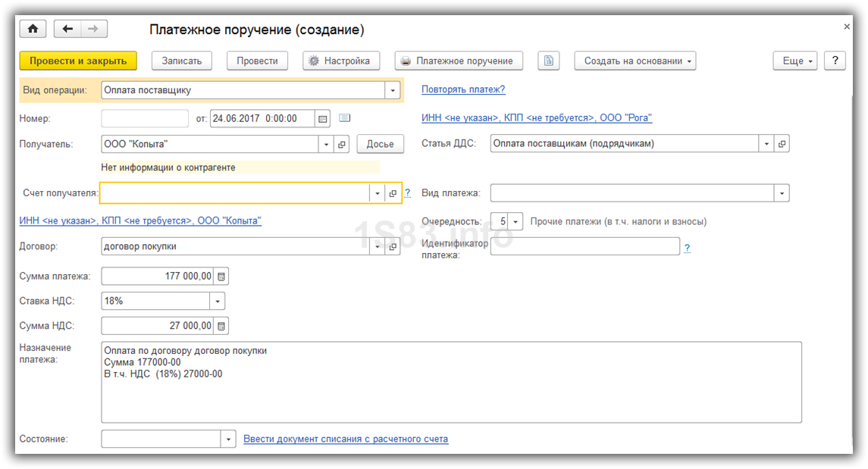Expand the Ставка НДС dropdown
The width and height of the screenshot is (868, 469).
(218, 301)
